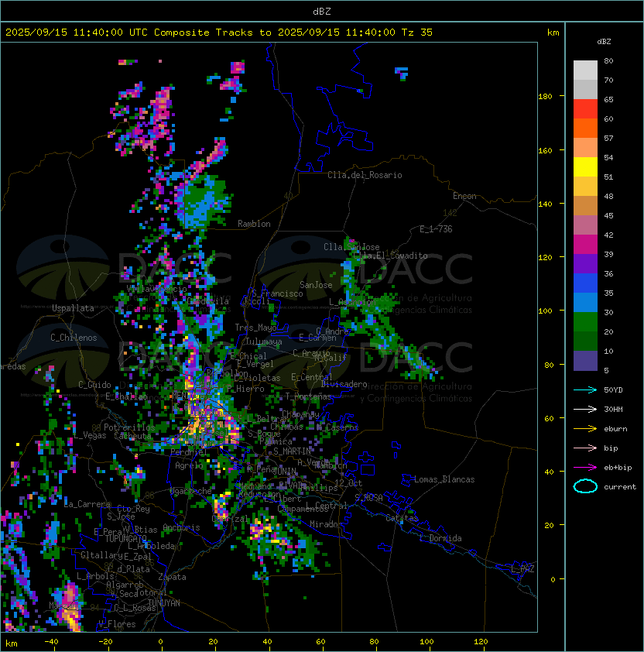Click the 'L_Dormida' map label
Image resolution: width=644 pixels, height=652 pixels.
point(440,538)
